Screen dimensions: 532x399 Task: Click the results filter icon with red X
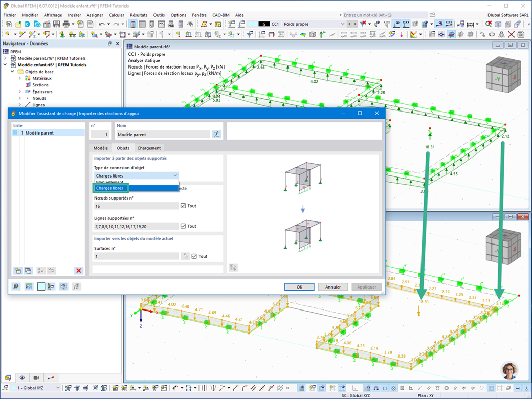pos(363,24)
